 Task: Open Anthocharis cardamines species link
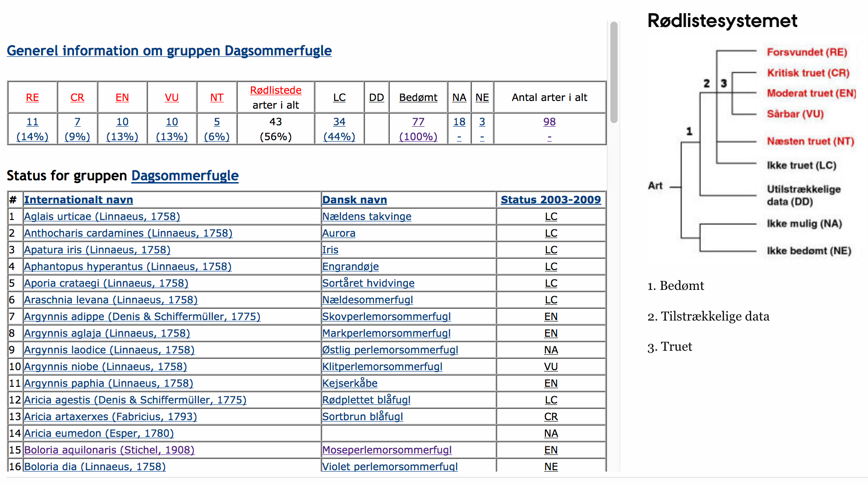pyautogui.click(x=128, y=233)
